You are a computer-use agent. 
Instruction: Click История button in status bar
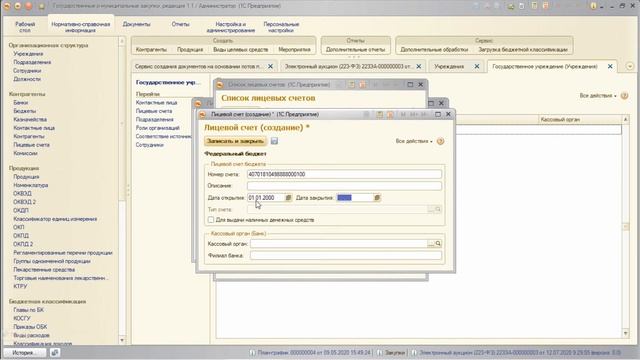(24, 353)
